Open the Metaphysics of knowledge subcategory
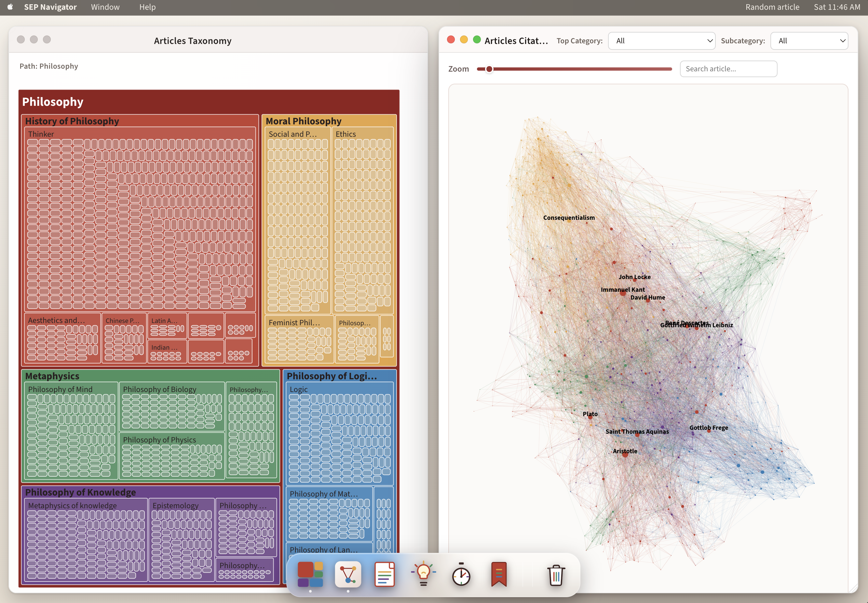This screenshot has height=603, width=868. 72,506
